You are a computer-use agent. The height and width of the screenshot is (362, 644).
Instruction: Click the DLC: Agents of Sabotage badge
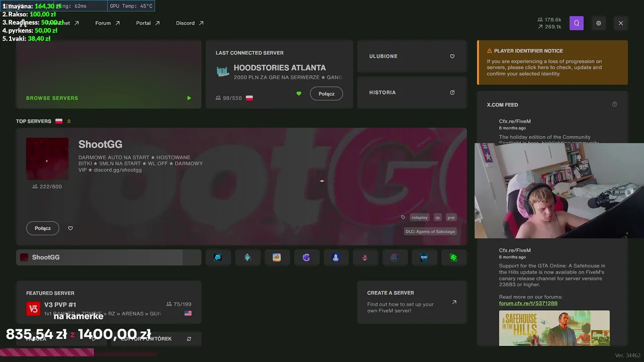[430, 232]
